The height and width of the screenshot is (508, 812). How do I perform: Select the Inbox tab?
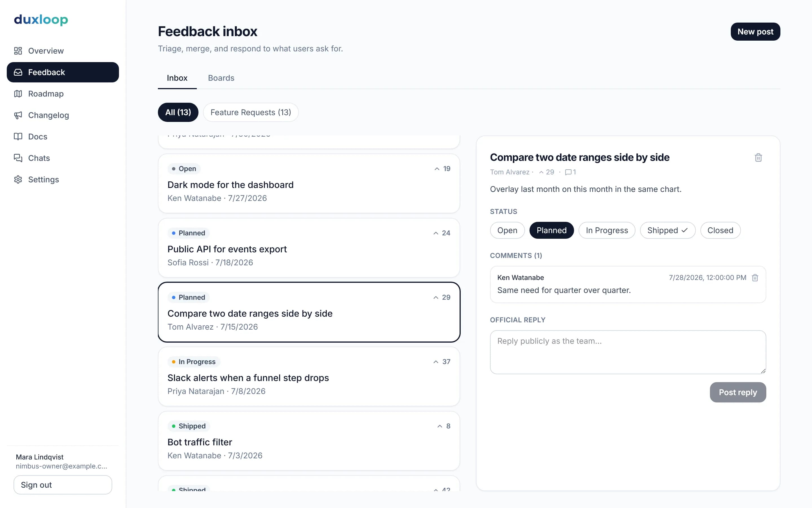pos(177,78)
